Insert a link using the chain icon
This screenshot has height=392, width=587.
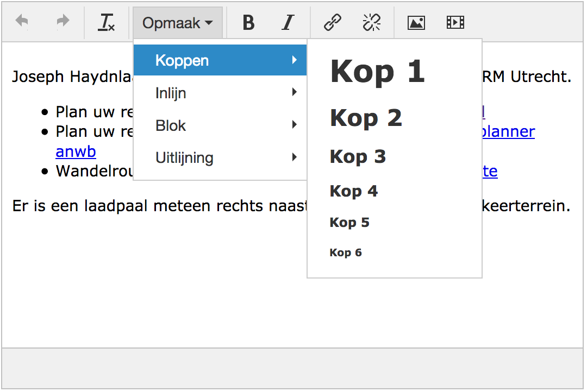pos(332,22)
